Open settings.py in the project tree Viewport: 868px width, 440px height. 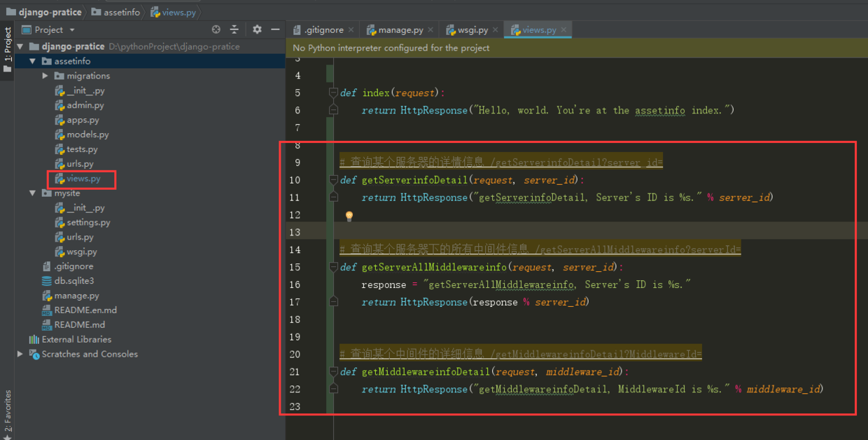point(88,222)
